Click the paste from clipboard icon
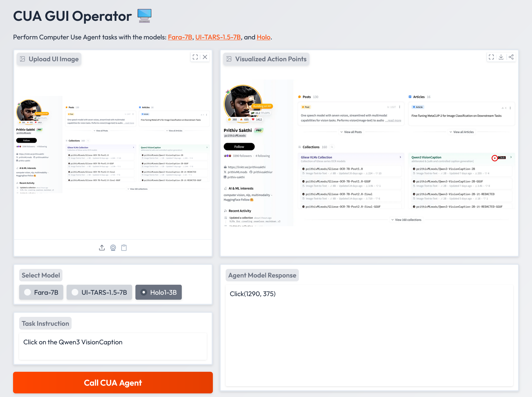Screen dimensions: 532x397 click(x=124, y=248)
